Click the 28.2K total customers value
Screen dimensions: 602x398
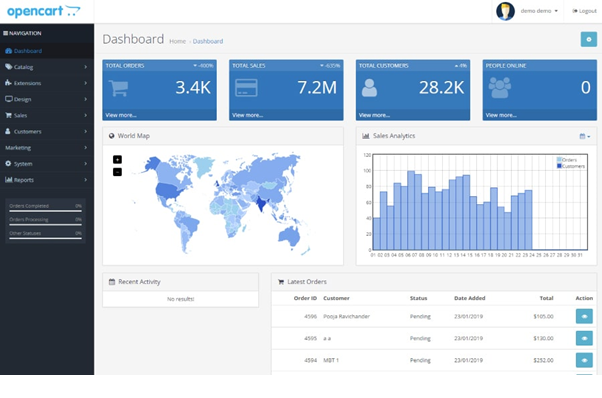(x=442, y=88)
